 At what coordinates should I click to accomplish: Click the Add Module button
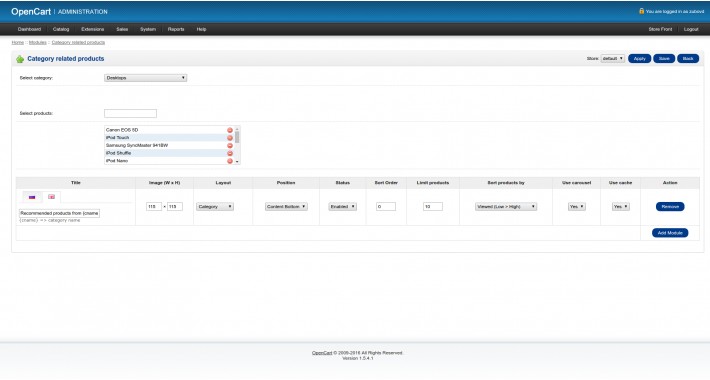pos(670,233)
